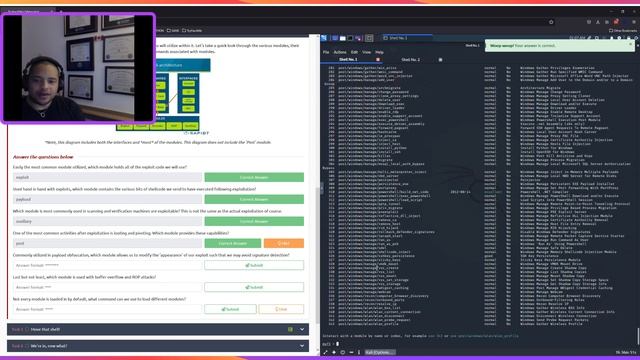Click the Correct Answer button beside 'auxiliary'
640x360 pixels.
click(x=254, y=221)
